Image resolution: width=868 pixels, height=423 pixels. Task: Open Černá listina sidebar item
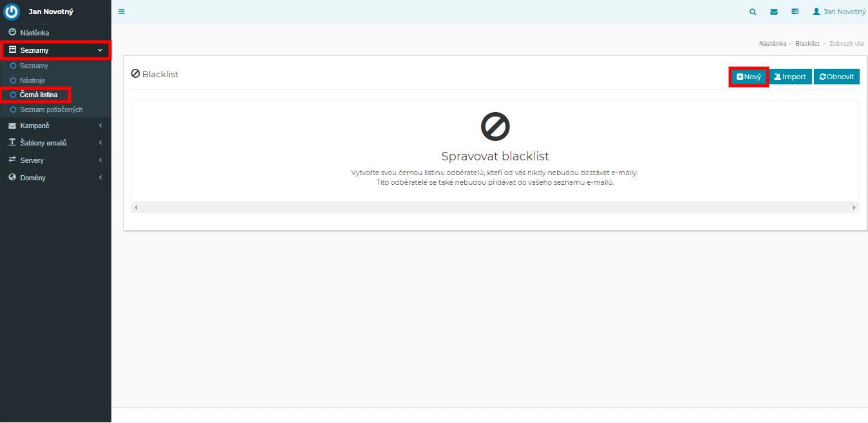(x=39, y=95)
